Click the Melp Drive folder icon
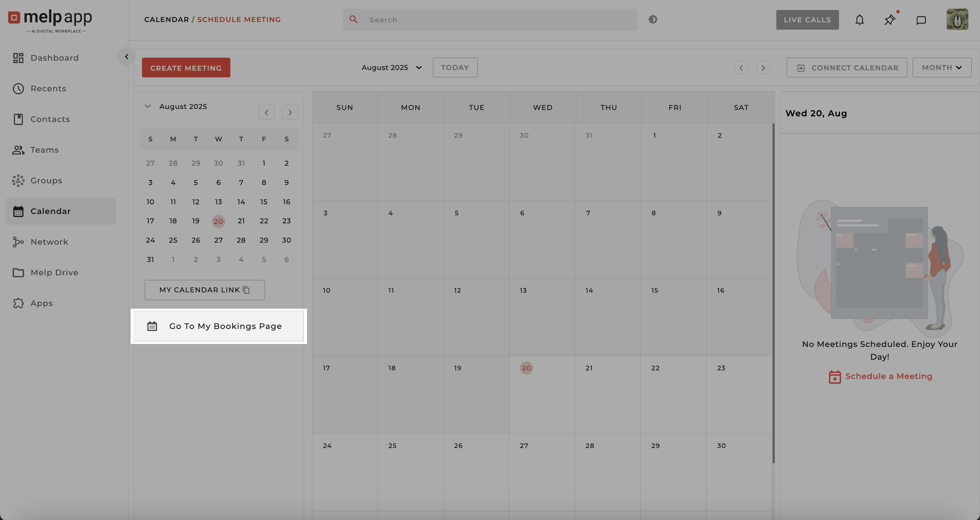This screenshot has width=980, height=520. coord(18,273)
